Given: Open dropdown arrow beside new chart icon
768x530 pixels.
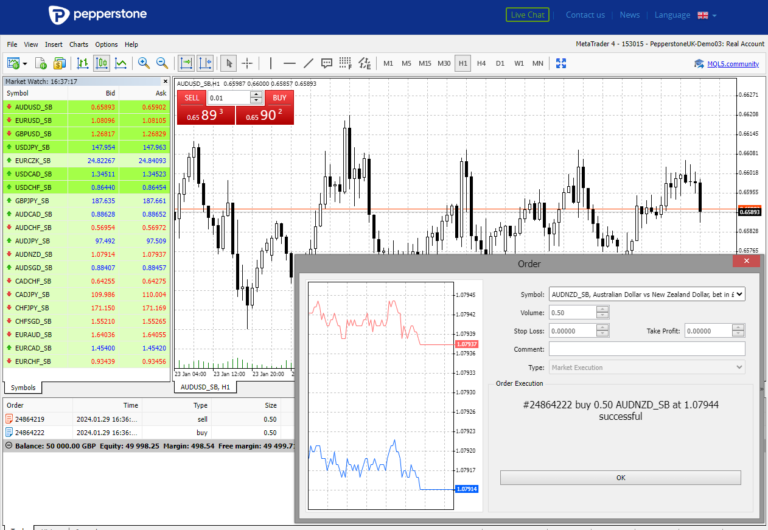Looking at the screenshot, I should (x=24, y=64).
